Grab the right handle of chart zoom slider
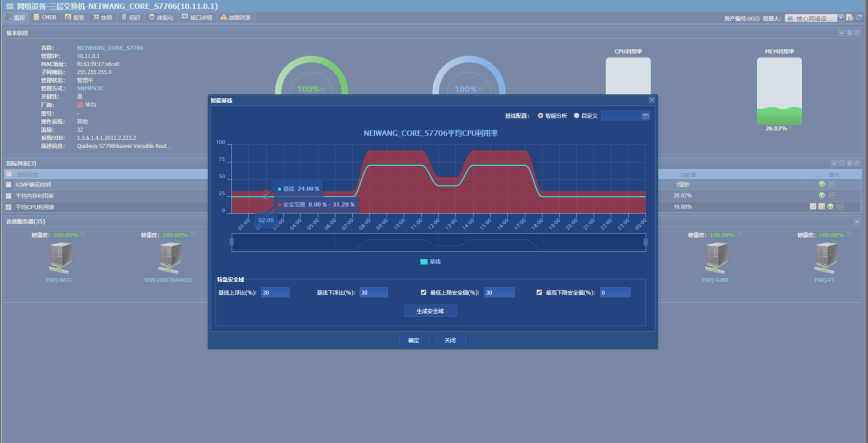 click(x=645, y=242)
